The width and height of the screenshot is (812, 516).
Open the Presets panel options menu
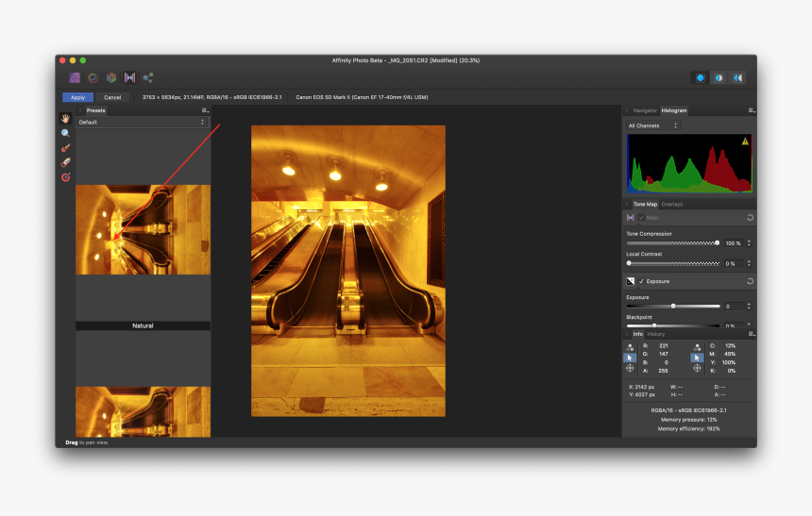click(x=205, y=110)
